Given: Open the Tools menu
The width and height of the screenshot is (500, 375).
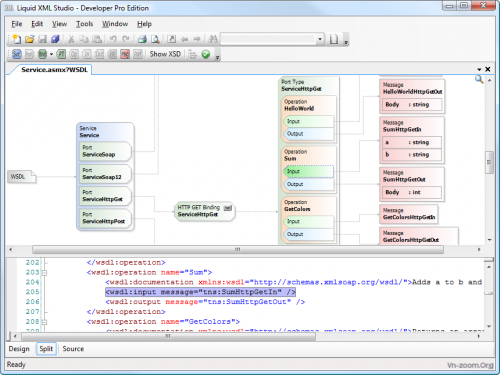Looking at the screenshot, I should [84, 24].
